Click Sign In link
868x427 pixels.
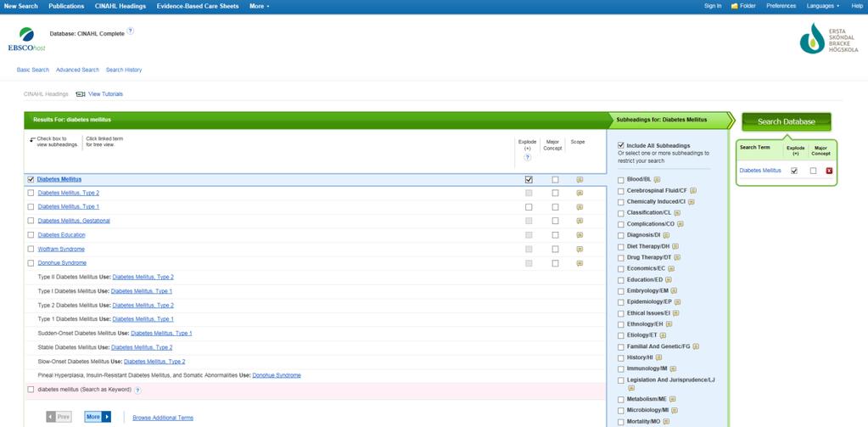pyautogui.click(x=713, y=6)
